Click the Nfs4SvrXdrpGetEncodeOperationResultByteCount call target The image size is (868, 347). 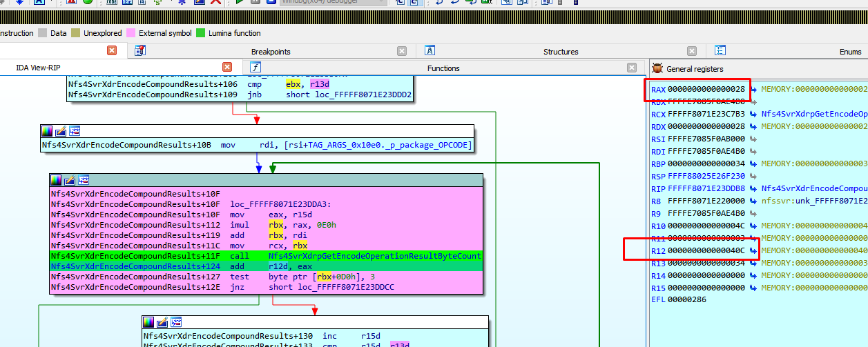374,256
